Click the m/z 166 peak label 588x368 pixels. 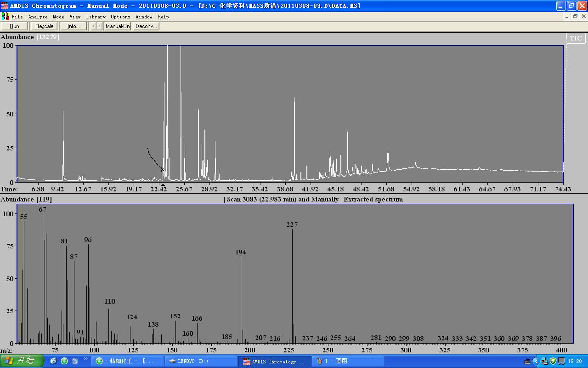tap(197, 318)
